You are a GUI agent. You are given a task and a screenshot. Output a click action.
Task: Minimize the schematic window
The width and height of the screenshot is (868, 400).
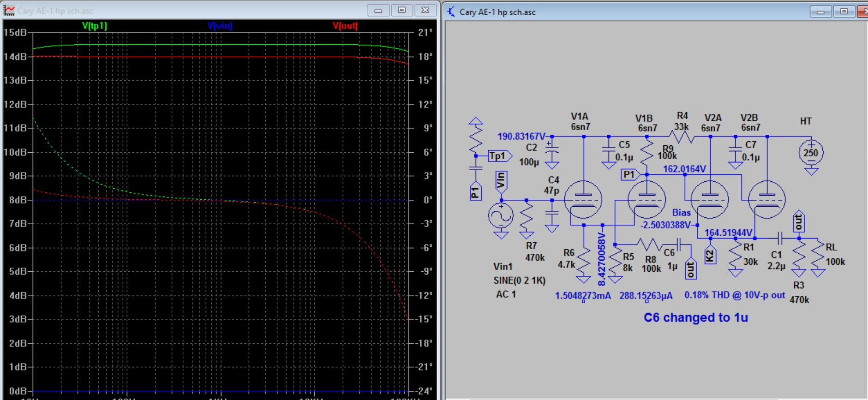click(820, 12)
